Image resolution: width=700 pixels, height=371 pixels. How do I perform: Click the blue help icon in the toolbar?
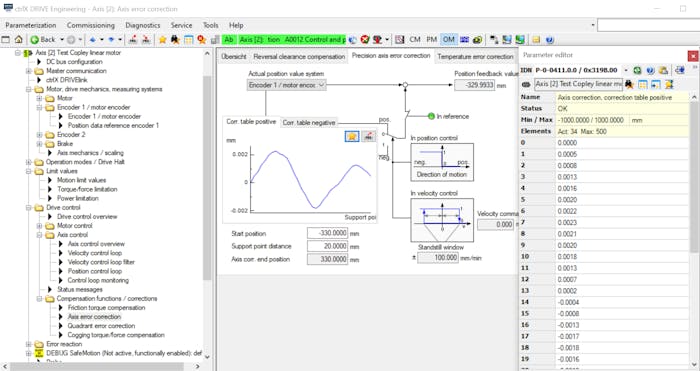coord(550,40)
